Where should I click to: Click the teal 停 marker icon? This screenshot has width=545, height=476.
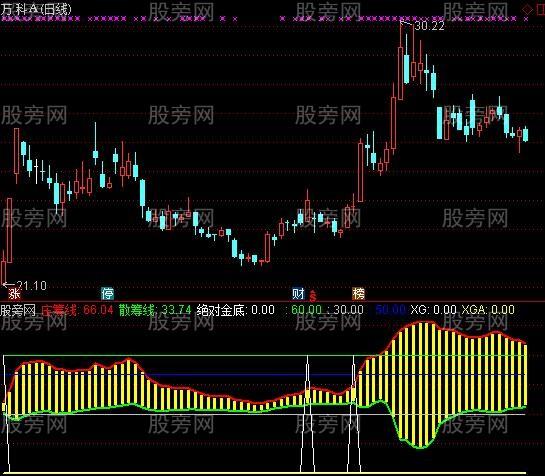click(107, 294)
